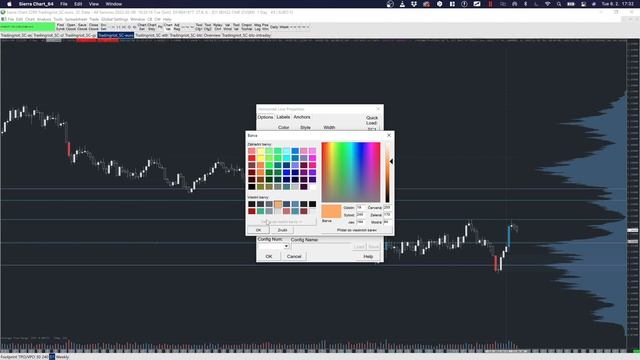Click the battery status icon

pos(571,4)
